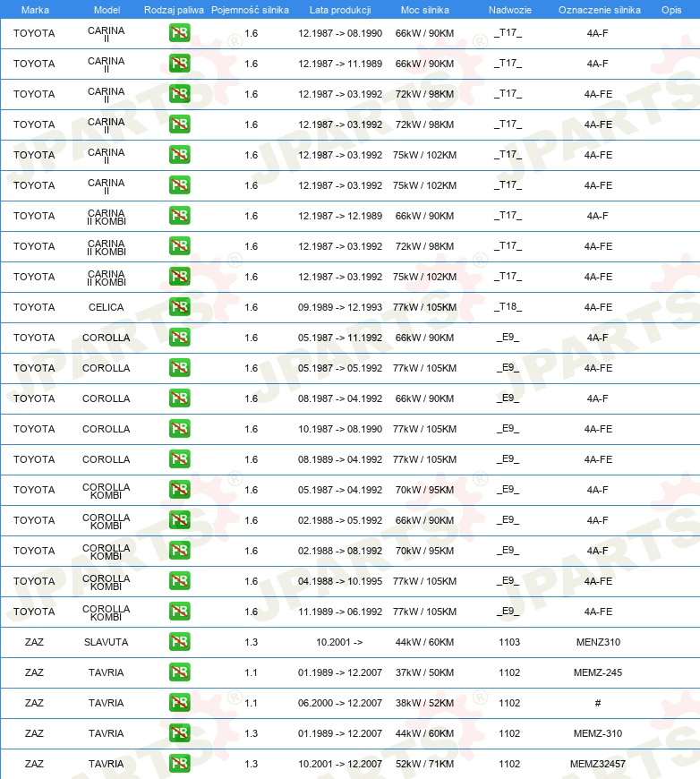This screenshot has width=700, height=779.
Task: Click the 06.2000 -> 12.2007 production years
Action: coord(340,703)
